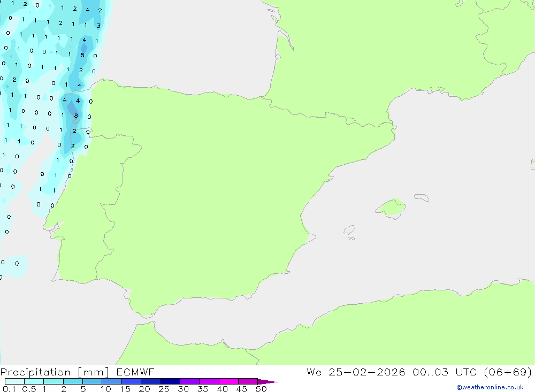
Task: Choose the 25–30 mm navy legend swatch
Action: (170, 381)
